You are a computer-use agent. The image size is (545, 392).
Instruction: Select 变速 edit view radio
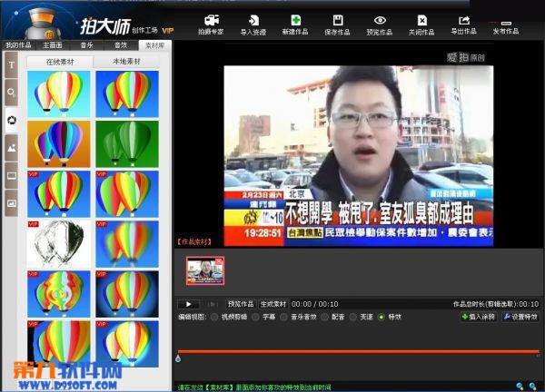353,317
